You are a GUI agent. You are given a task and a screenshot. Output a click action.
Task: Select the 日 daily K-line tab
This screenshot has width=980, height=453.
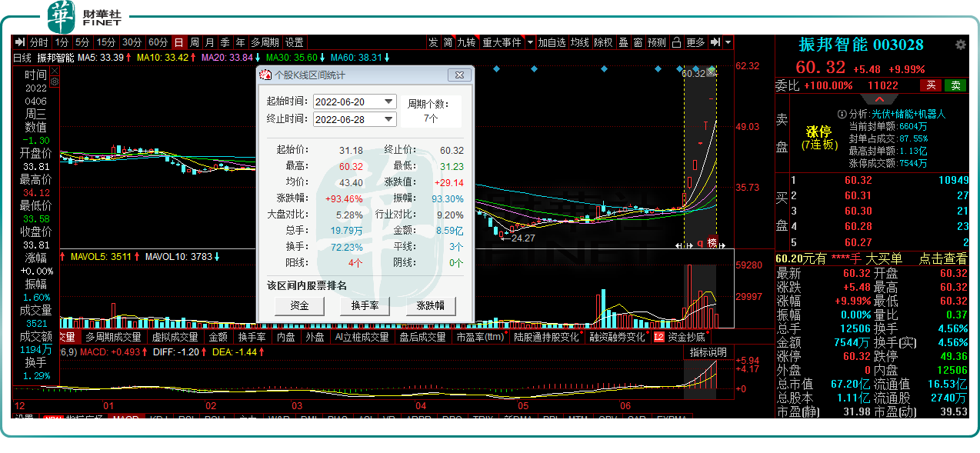click(x=178, y=42)
